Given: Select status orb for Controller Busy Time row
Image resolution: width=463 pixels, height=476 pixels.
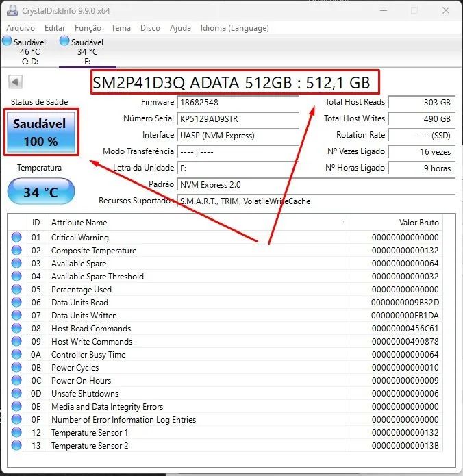Looking at the screenshot, I should click(16, 354).
